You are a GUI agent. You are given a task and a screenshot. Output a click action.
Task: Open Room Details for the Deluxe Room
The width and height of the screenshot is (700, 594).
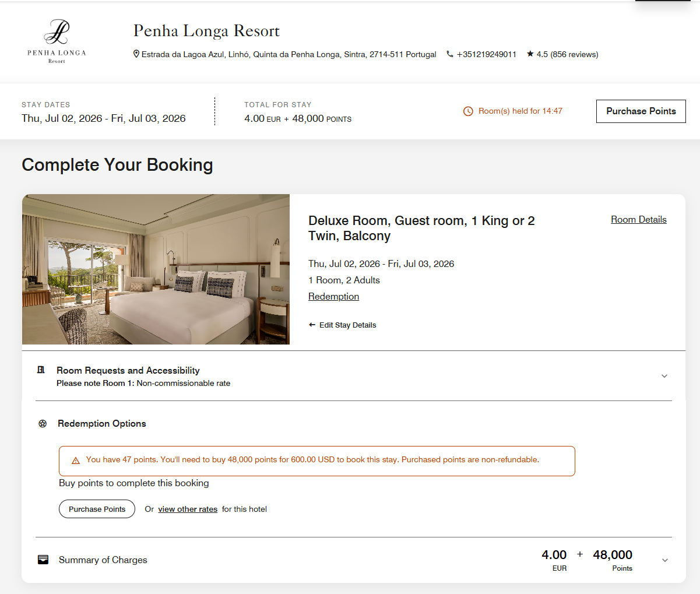638,219
